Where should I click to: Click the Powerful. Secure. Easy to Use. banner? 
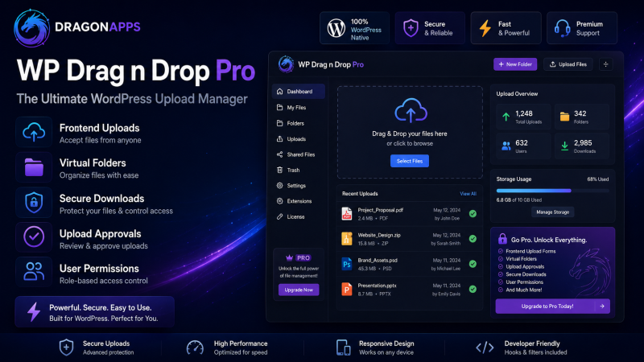[95, 312]
